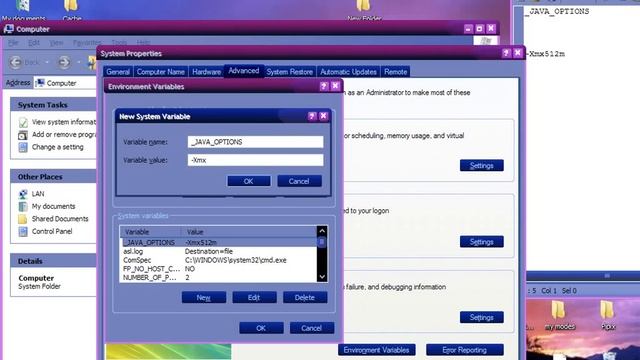Viewport: 640px width, 360px height.
Task: Close the Environment Variables dialog
Action: click(335, 86)
